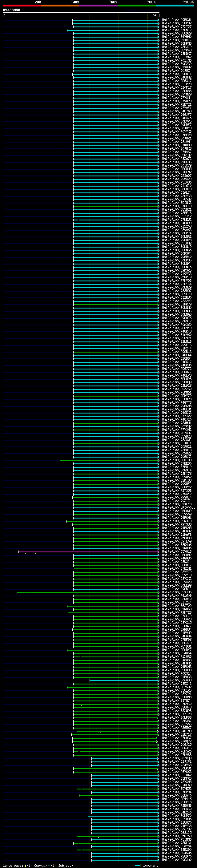Click the long green alignment bar for Q9XJ36
This screenshot has height=868, width=197.
(88, 593)
